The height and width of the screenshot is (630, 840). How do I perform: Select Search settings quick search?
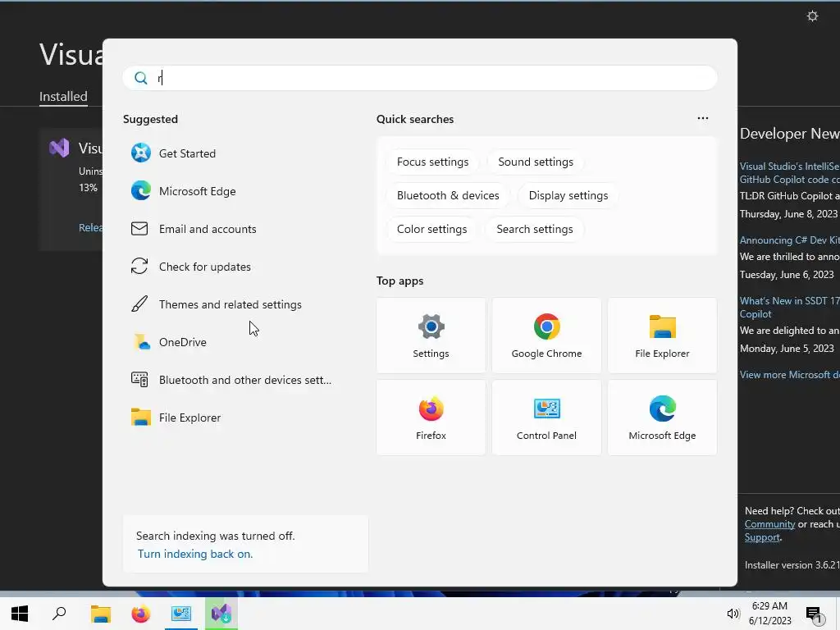click(535, 230)
